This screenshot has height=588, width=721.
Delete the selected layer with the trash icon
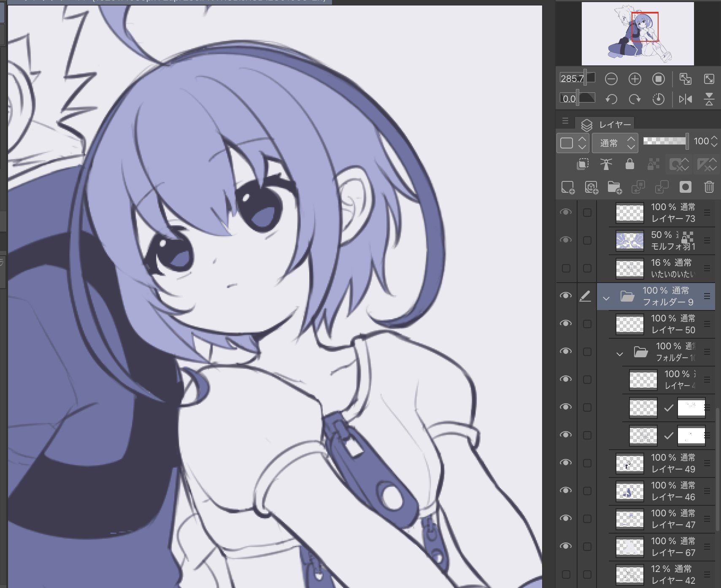pos(709,187)
